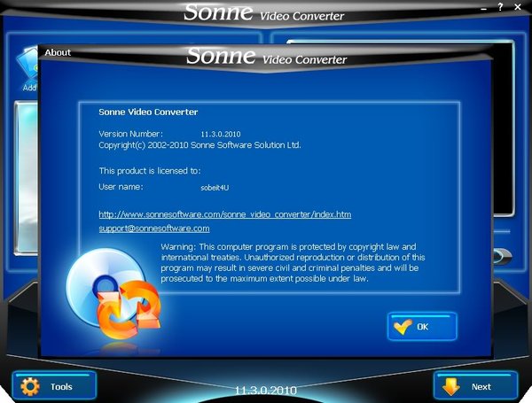The width and height of the screenshot is (532, 403).
Task: Select the copyright 2002-2010 Sonne Software line
Action: [199, 145]
